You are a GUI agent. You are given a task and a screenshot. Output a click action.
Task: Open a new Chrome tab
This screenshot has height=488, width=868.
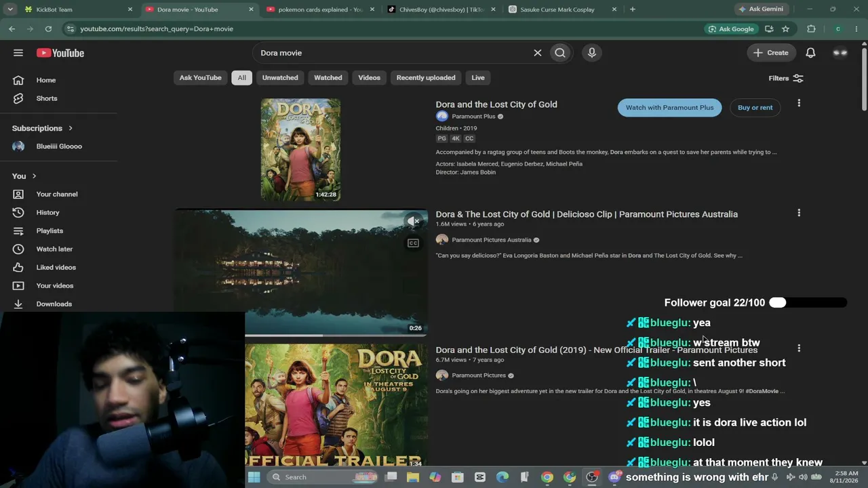point(633,9)
